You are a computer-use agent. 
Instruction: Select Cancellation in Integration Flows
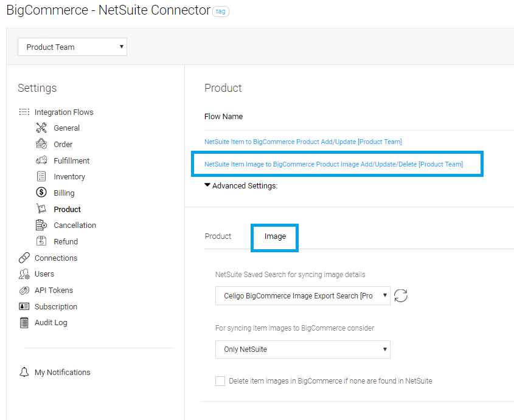(x=75, y=225)
